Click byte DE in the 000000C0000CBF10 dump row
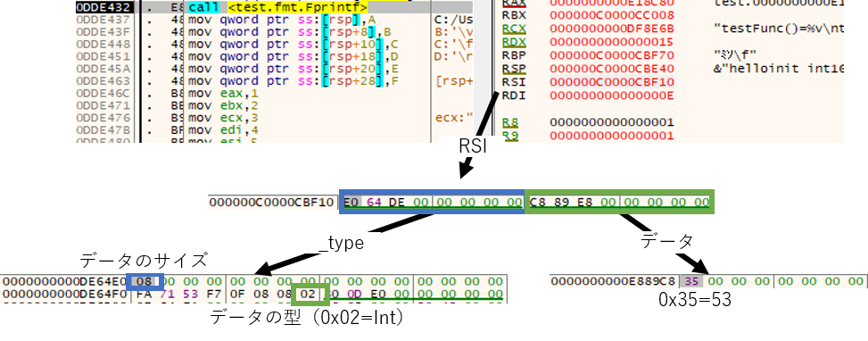Screen dimensions: 868x341 pos(397,203)
